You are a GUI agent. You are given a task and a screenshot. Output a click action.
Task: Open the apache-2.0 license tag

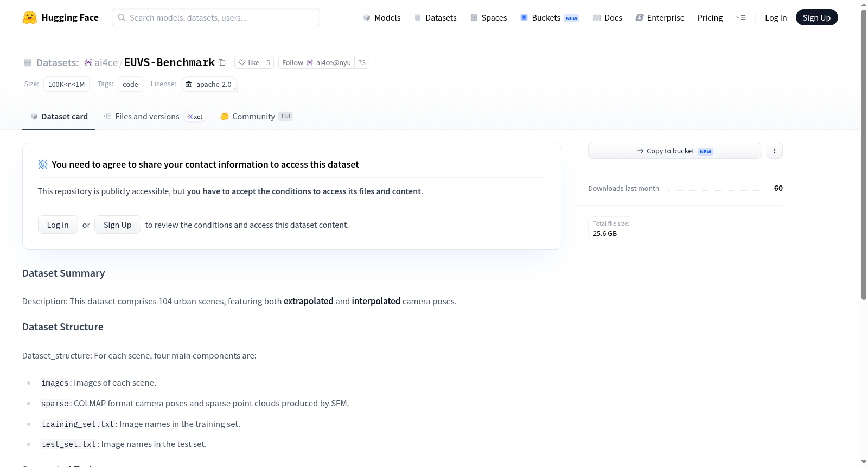(209, 84)
